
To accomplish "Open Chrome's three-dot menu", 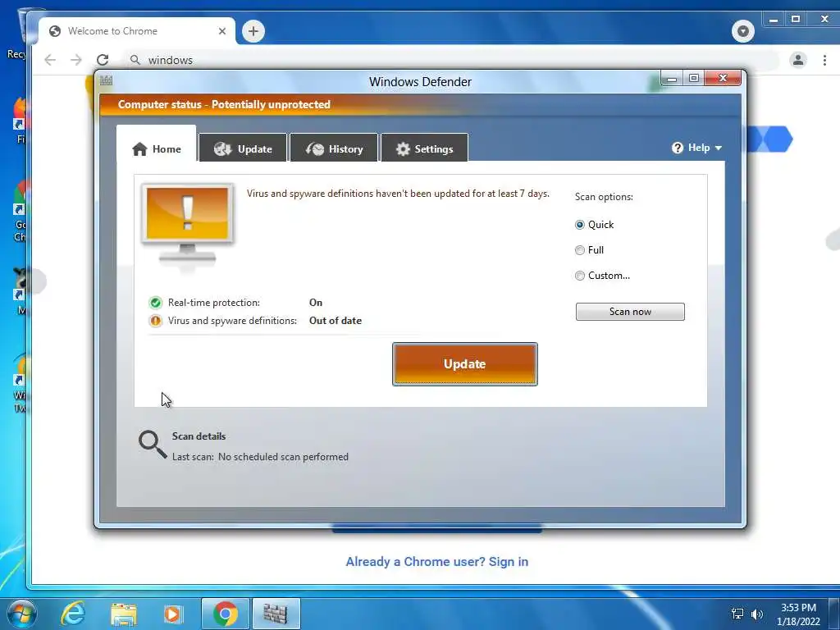I will click(x=824, y=59).
